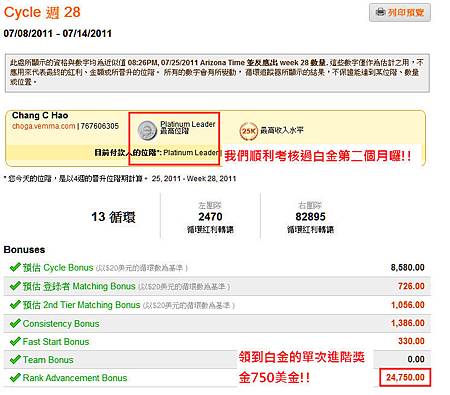Screen dimensions: 450x395
Task: Click the print preview button
Action: (400, 13)
